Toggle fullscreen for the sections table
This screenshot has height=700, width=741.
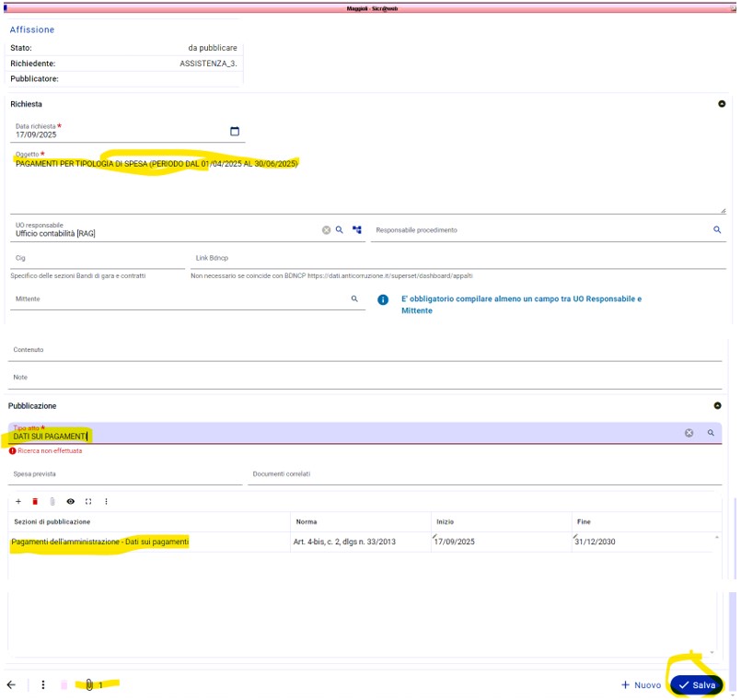tap(88, 501)
